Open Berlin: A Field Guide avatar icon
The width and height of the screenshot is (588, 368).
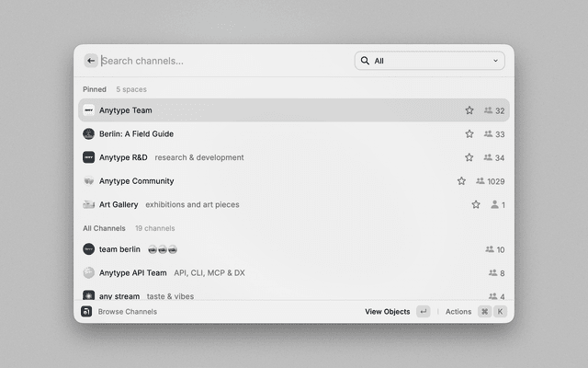89,133
